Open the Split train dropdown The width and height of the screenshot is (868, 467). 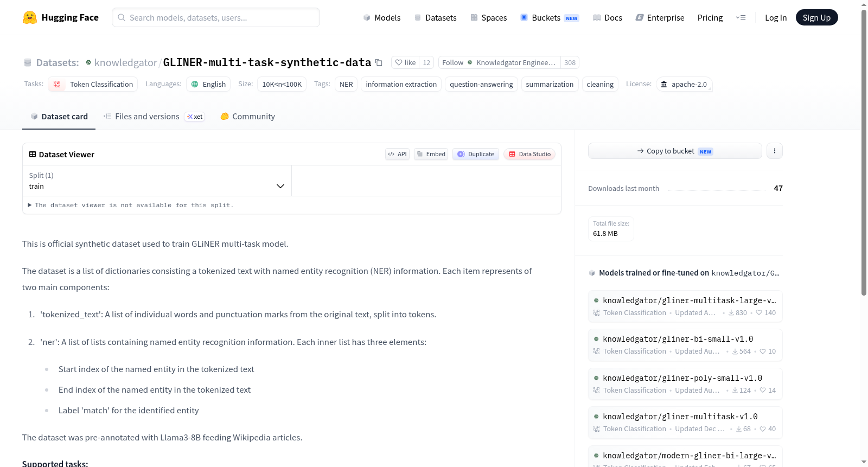click(157, 181)
